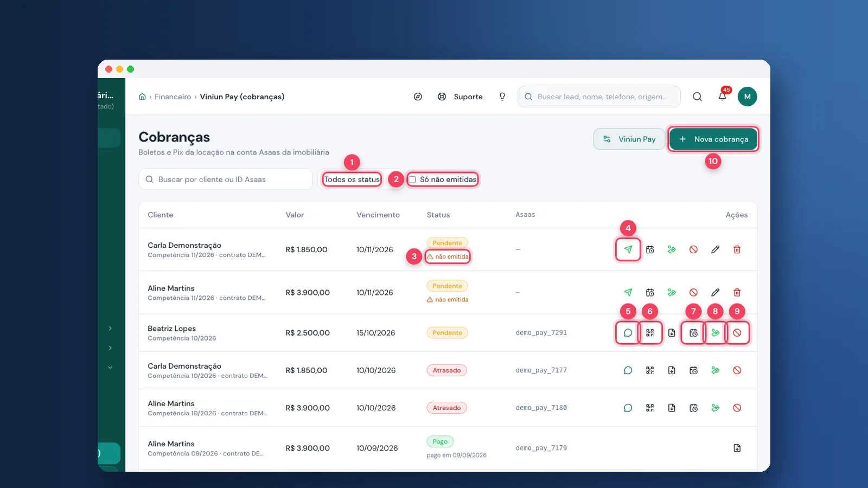Send Aline Martins' 11/2026 charge via paper-plane icon
The width and height of the screenshot is (868, 488).
628,292
